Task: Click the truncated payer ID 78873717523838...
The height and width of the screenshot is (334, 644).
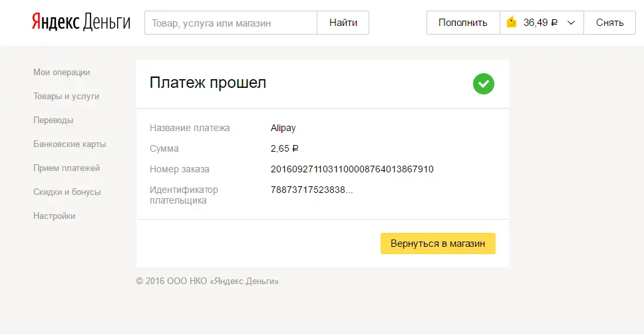Action: pyautogui.click(x=312, y=190)
